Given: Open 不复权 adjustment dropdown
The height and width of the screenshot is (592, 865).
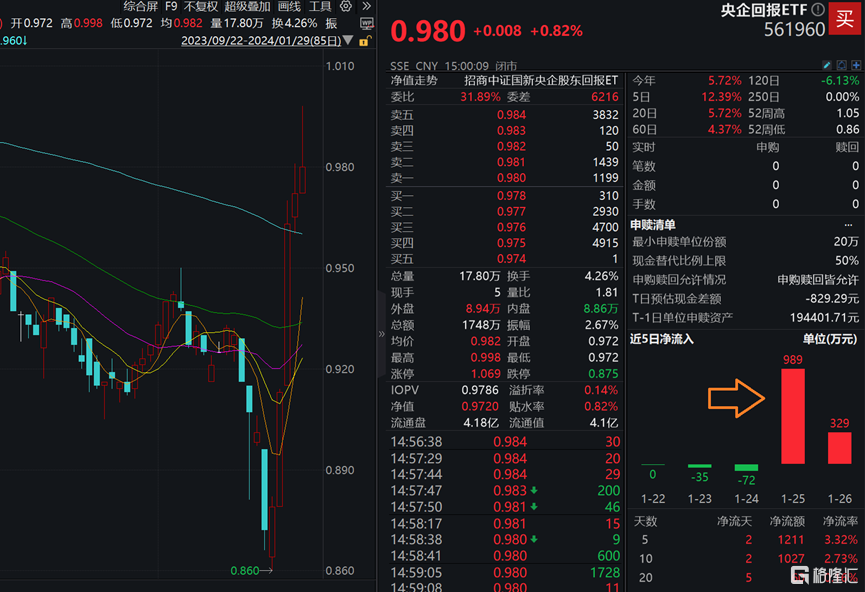Looking at the screenshot, I should click(201, 7).
